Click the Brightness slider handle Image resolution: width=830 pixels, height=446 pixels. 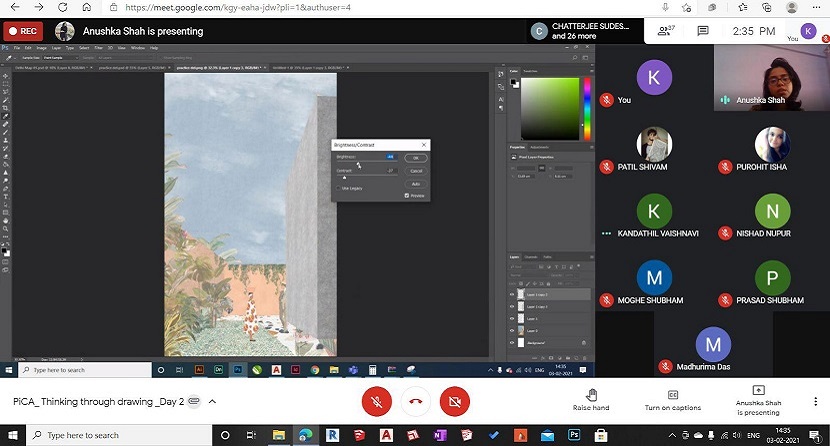(x=359, y=164)
